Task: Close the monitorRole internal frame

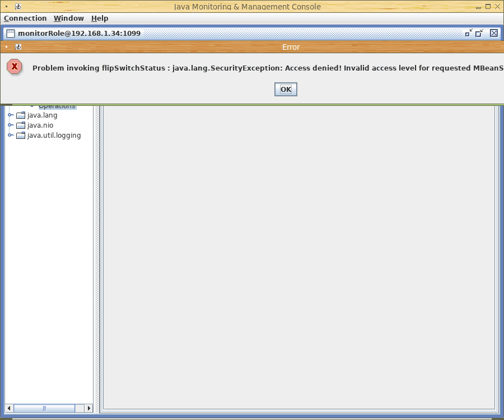Action: click(494, 33)
